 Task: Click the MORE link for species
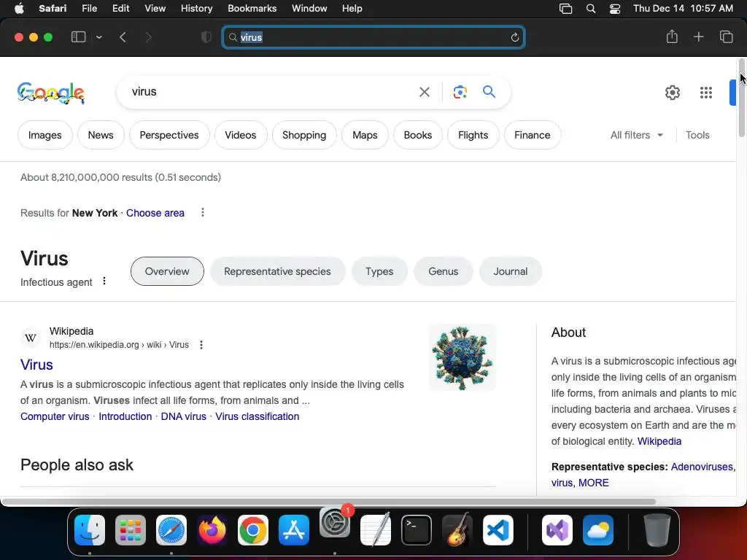pyautogui.click(x=594, y=483)
